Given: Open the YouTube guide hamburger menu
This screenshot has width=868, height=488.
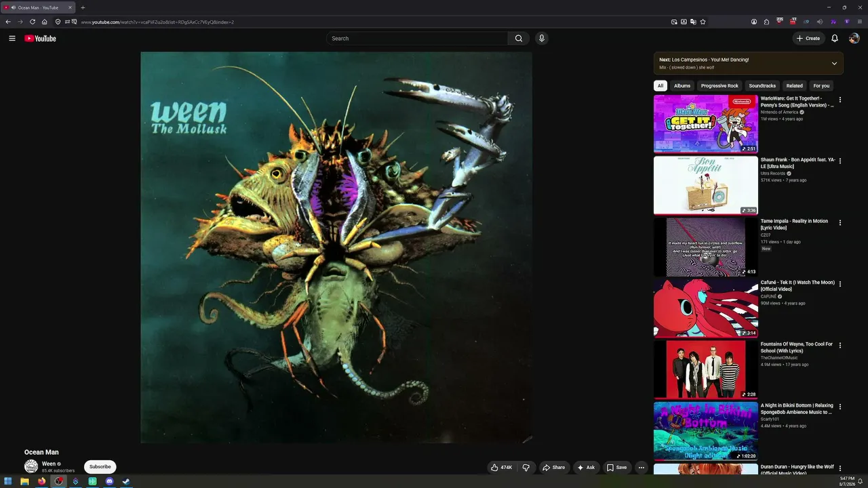Looking at the screenshot, I should (x=12, y=39).
